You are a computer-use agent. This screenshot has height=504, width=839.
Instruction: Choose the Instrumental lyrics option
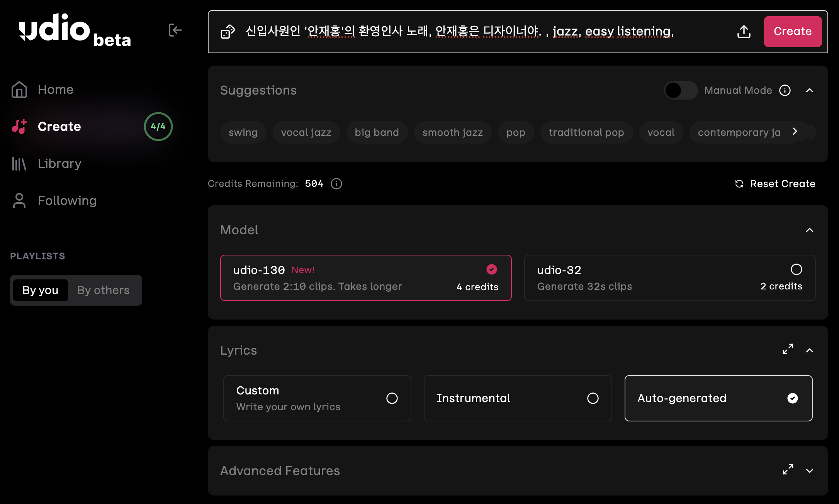[518, 398]
